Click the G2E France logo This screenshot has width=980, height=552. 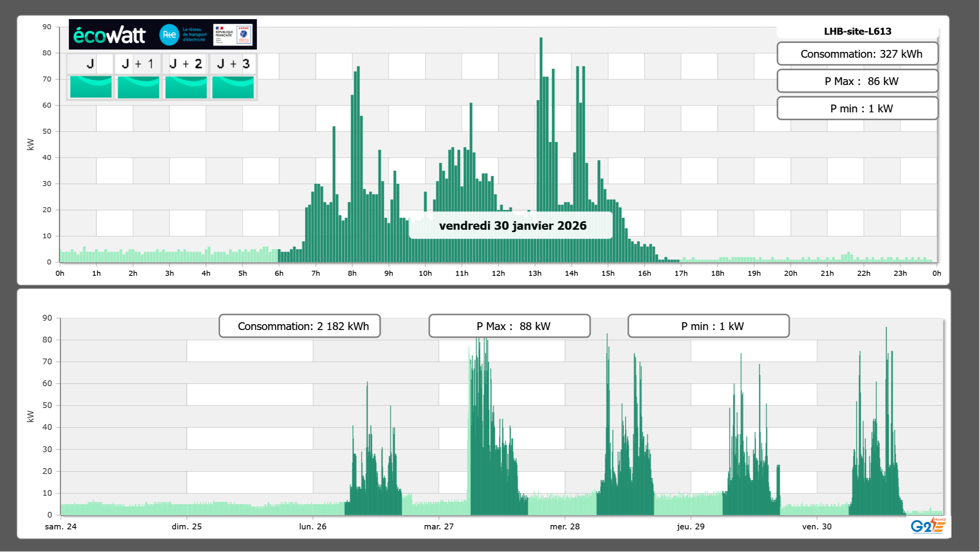928,525
